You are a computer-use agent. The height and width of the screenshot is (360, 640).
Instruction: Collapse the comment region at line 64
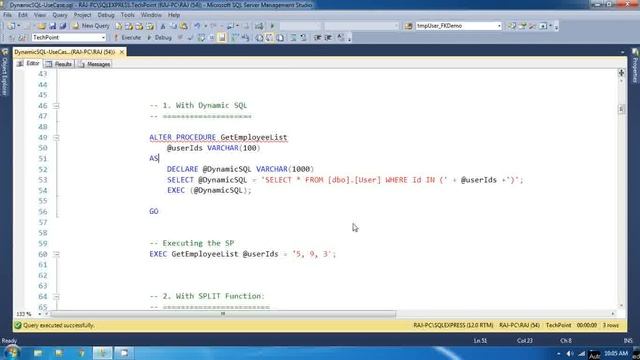pos(56,297)
